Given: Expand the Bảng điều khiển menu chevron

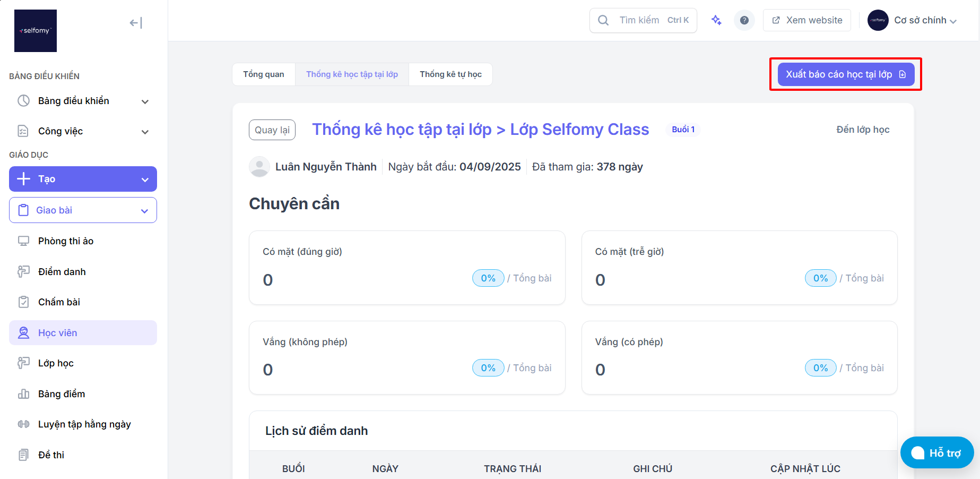Looking at the screenshot, I should point(145,101).
